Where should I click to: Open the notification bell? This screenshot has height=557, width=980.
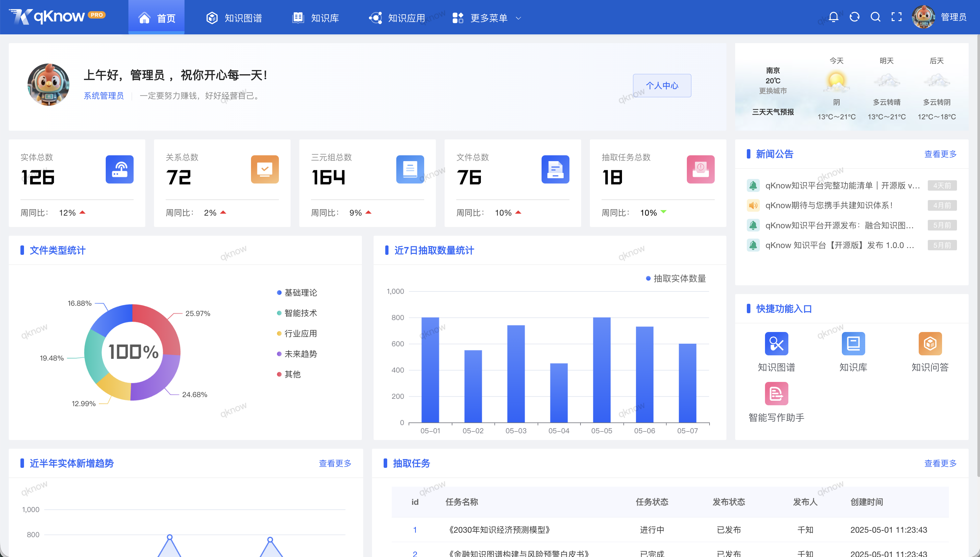click(x=833, y=17)
